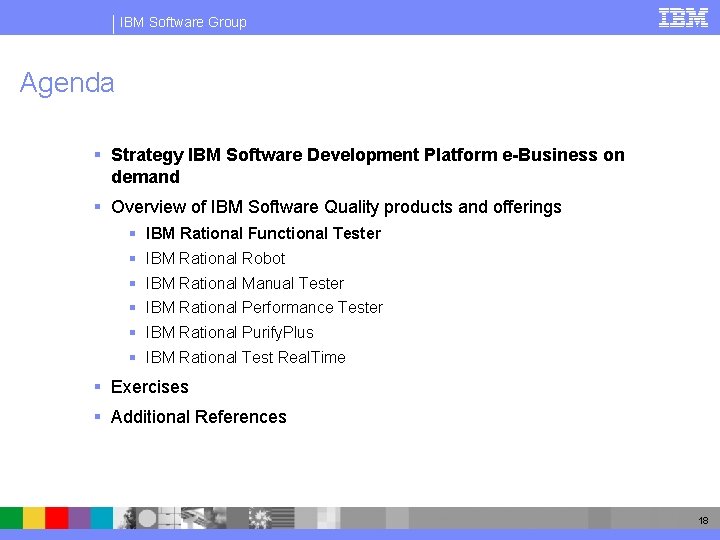Click the slide page number 18

pyautogui.click(x=703, y=521)
